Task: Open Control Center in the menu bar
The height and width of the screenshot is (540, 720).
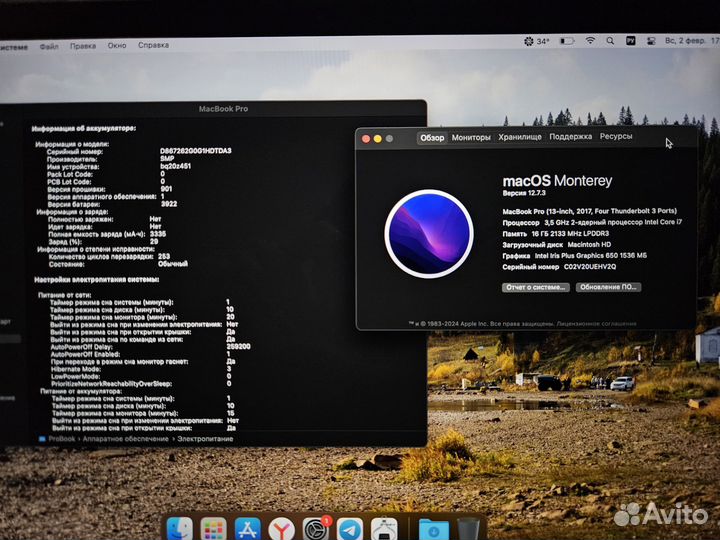Action: pyautogui.click(x=651, y=41)
